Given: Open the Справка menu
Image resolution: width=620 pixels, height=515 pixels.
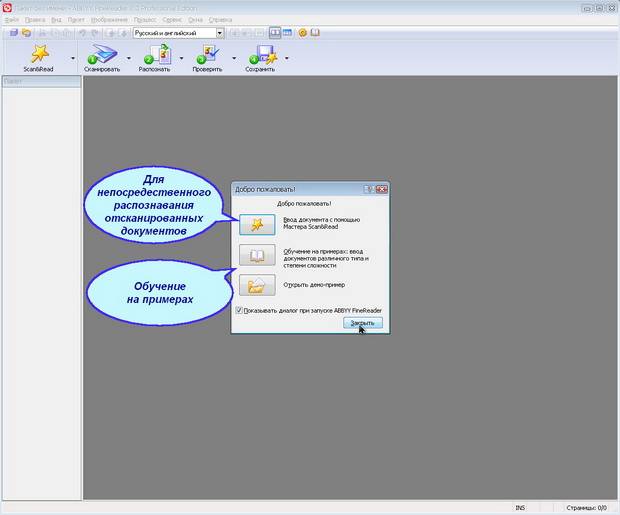Looking at the screenshot, I should coord(220,19).
